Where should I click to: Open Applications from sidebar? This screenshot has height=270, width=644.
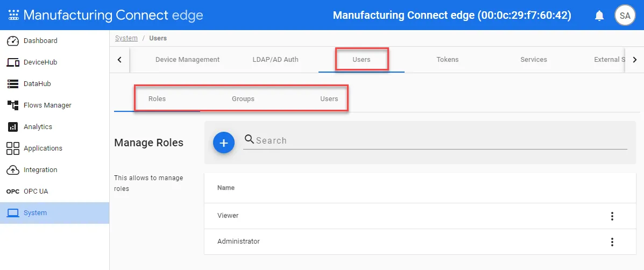pos(55,148)
